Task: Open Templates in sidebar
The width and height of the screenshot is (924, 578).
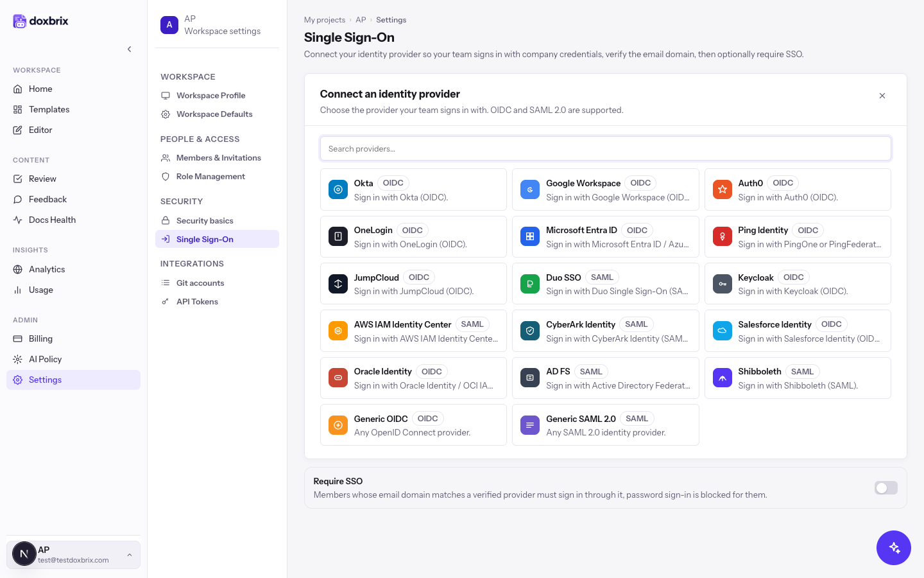Action: pyautogui.click(x=73, y=109)
